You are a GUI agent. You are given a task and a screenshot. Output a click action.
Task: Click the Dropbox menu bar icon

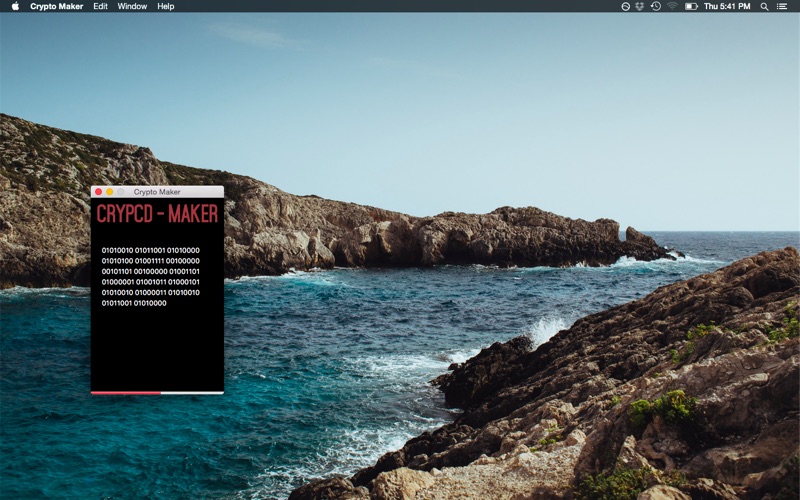click(639, 6)
